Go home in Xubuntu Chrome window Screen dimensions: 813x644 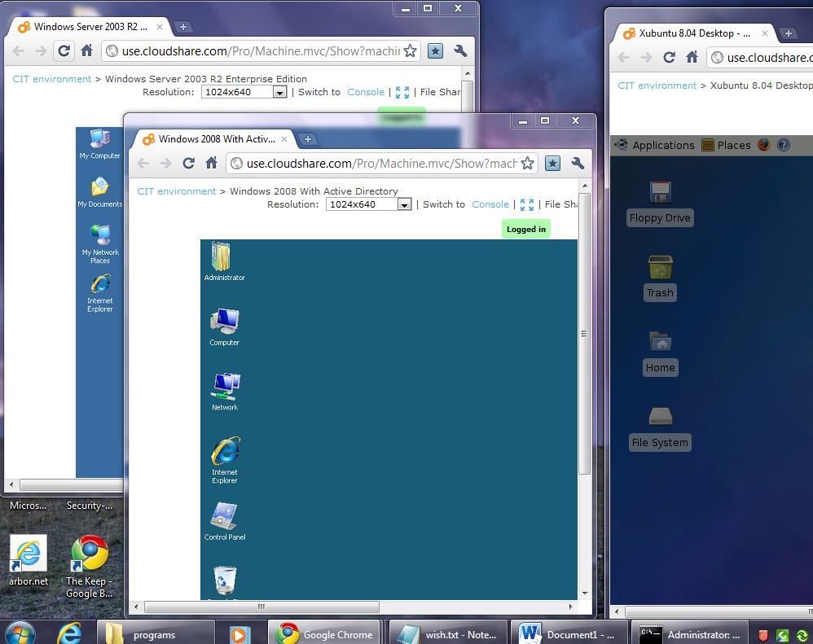click(x=692, y=58)
